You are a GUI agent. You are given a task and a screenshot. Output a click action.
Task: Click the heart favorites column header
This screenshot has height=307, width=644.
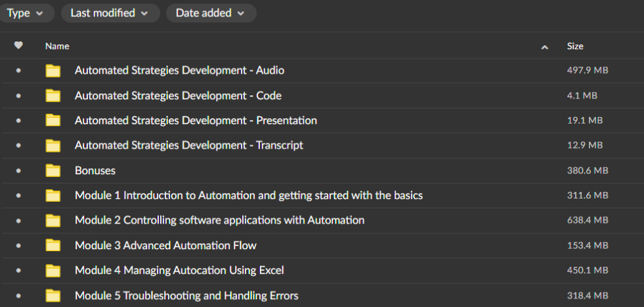pyautogui.click(x=18, y=45)
